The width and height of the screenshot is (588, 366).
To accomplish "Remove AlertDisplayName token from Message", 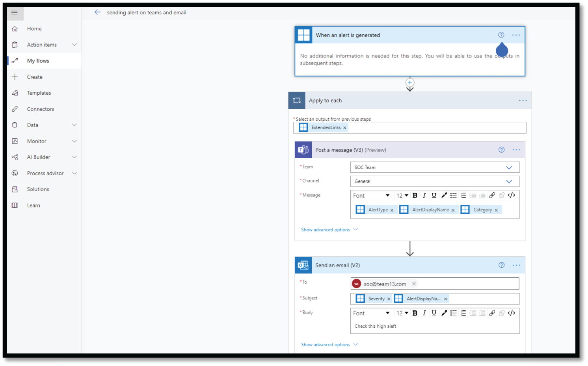I will click(x=453, y=210).
